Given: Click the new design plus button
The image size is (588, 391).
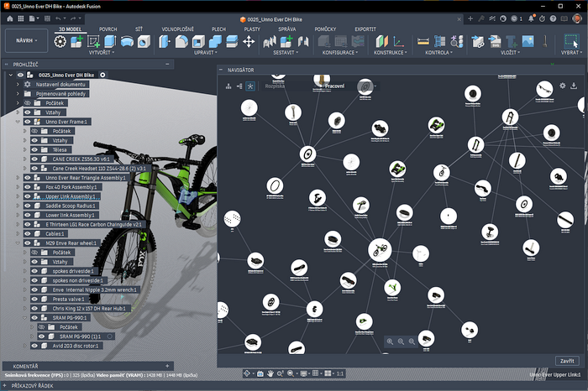Looking at the screenshot, I should 470,18.
